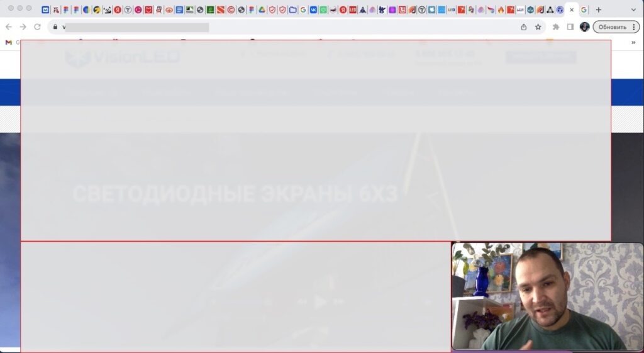Open Chrome's three-dot menu
Screen dimensions: 644x353
tap(635, 27)
